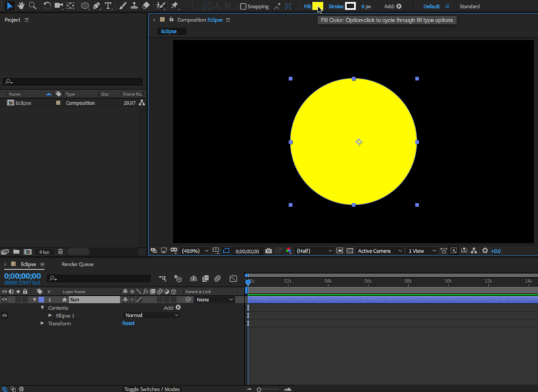538x392 pixels.
Task: Open the yellow Fill color swatch
Action: point(317,7)
